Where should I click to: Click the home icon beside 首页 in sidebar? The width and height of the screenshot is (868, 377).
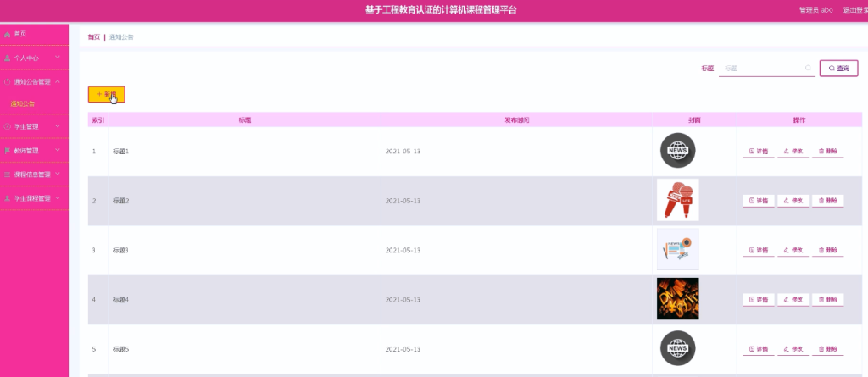coord(7,35)
